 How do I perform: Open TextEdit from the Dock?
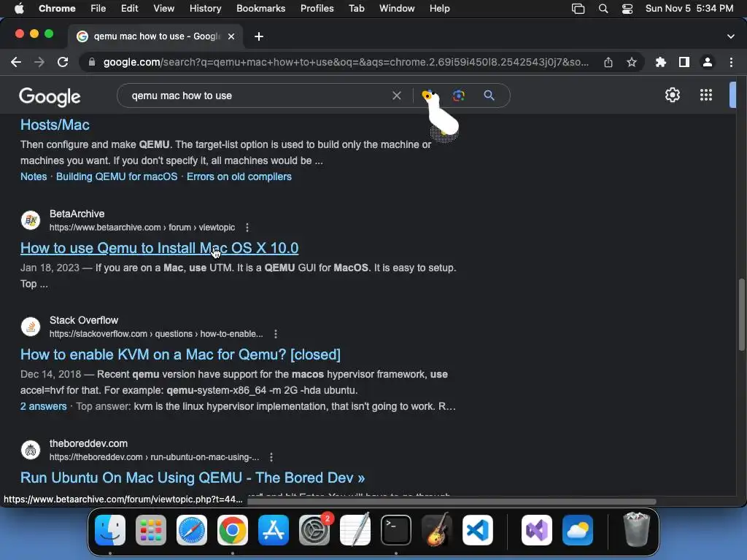tap(355, 530)
